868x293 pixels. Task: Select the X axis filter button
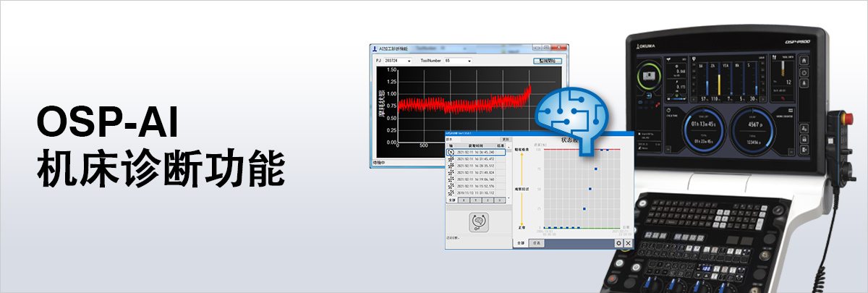[x=464, y=200]
